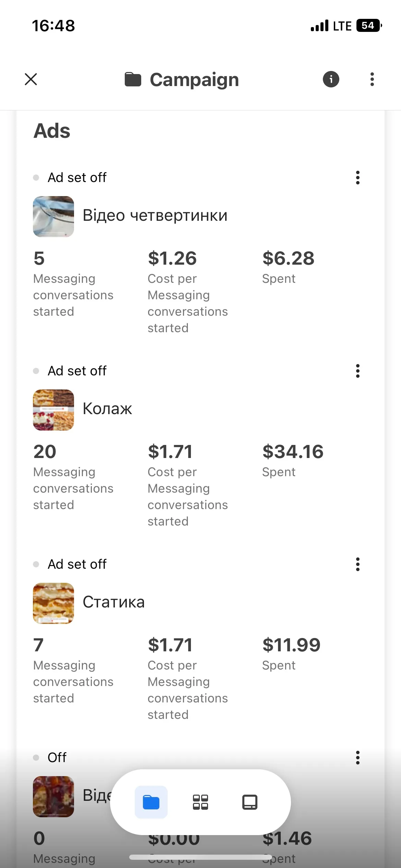Tap the 20 Messaging conversations started metric
This screenshot has width=401, height=868.
point(73,477)
